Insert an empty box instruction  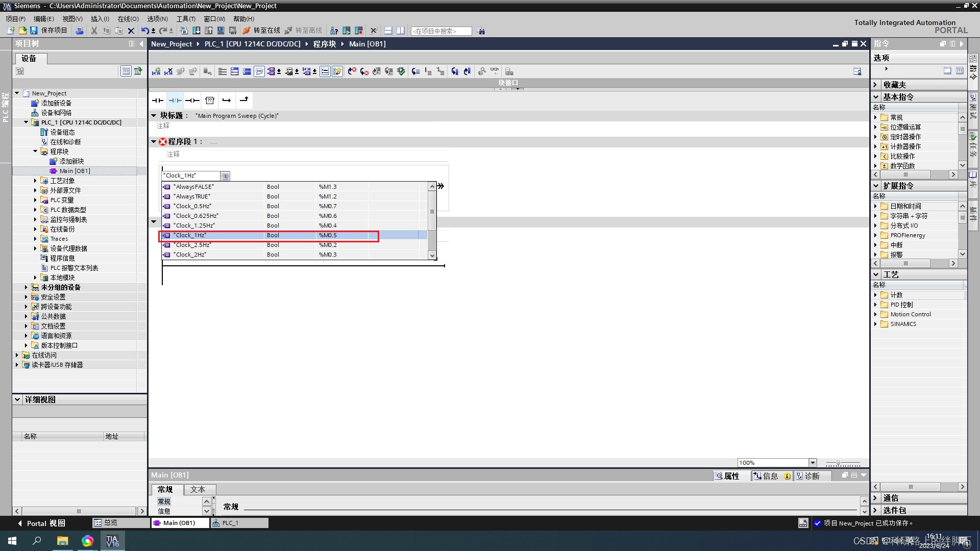(210, 101)
